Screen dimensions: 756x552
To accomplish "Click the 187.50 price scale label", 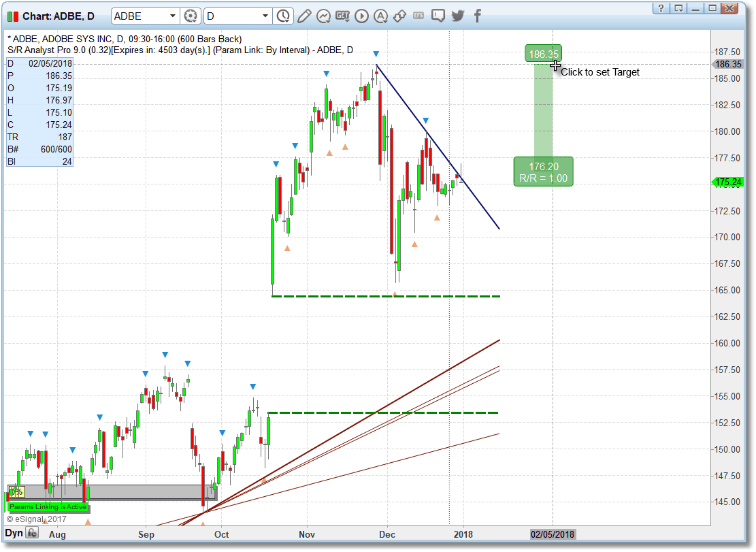I will point(727,52).
